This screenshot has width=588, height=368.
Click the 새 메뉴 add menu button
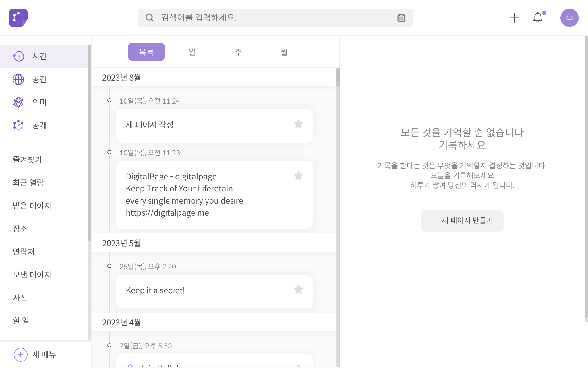click(x=21, y=355)
